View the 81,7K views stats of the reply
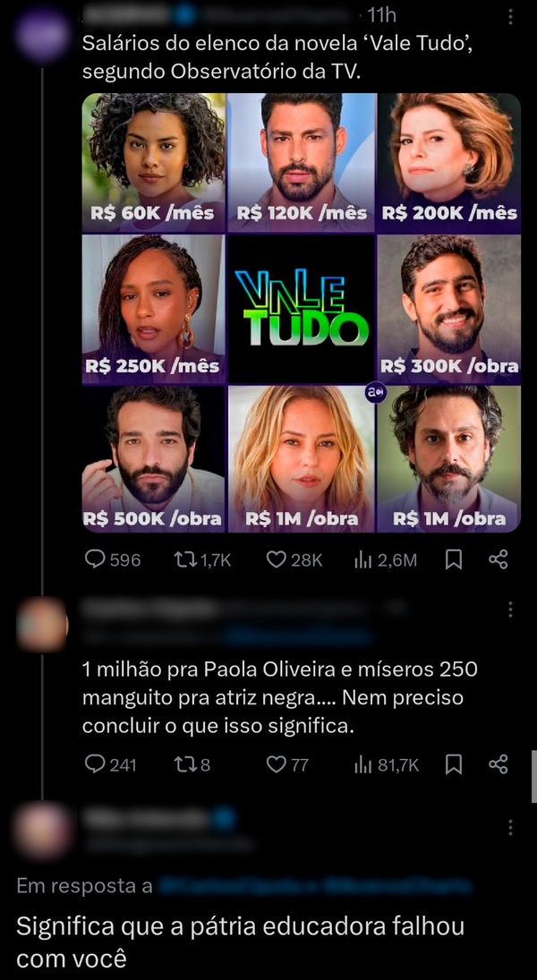The height and width of the screenshot is (980, 537). pyautogui.click(x=387, y=764)
